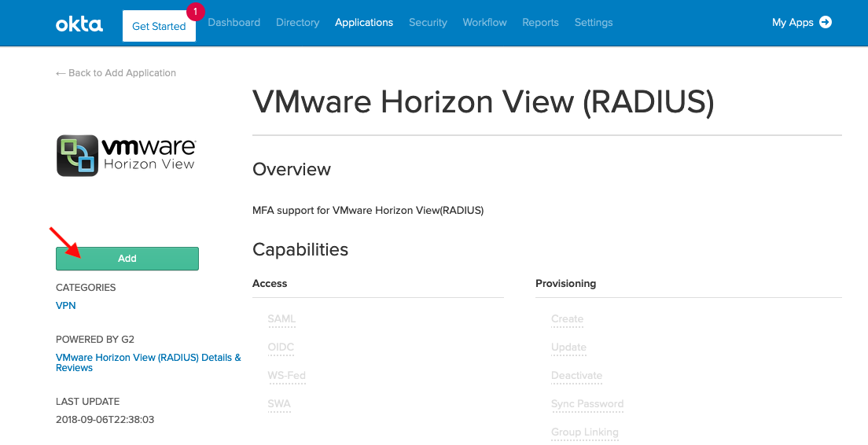
Task: Click the CATEGORIES label
Action: (86, 288)
